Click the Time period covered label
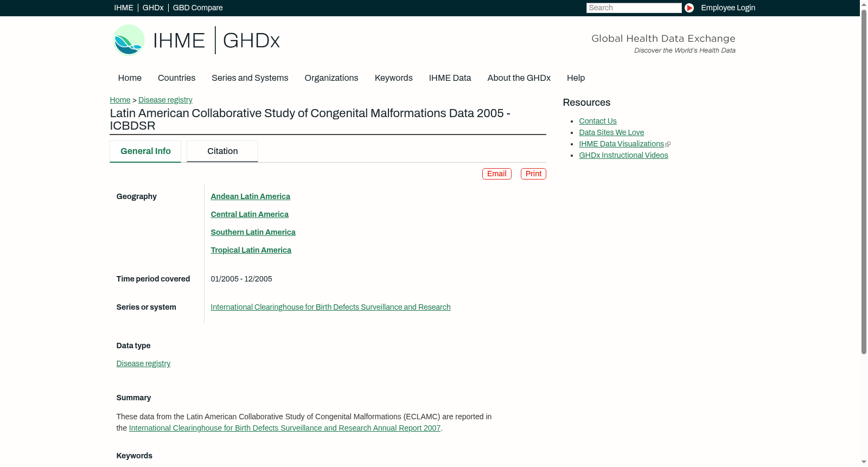Image resolution: width=868 pixels, height=467 pixels. pyautogui.click(x=154, y=279)
